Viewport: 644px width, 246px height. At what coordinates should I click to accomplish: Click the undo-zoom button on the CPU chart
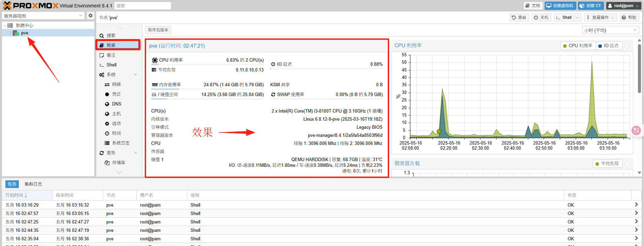click(x=627, y=45)
